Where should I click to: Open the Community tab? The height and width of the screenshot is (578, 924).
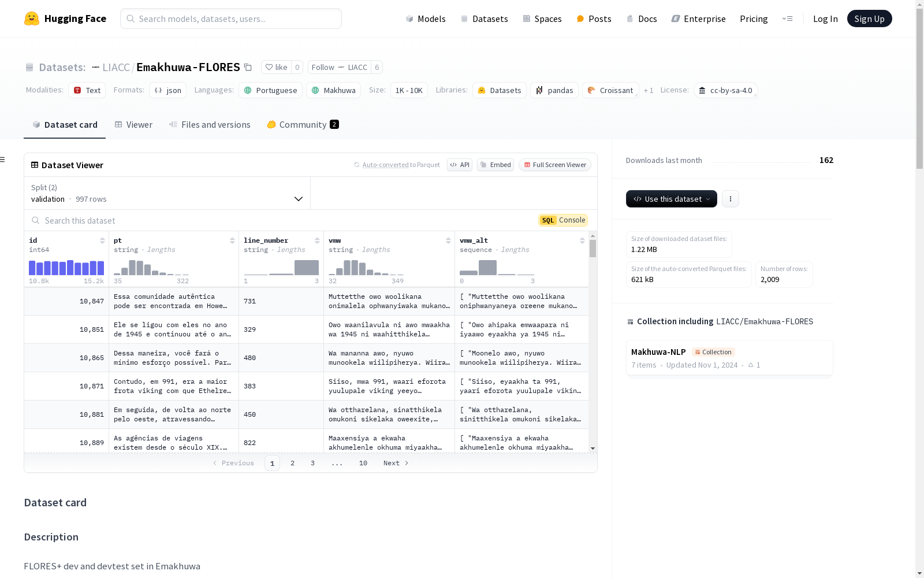pos(303,125)
